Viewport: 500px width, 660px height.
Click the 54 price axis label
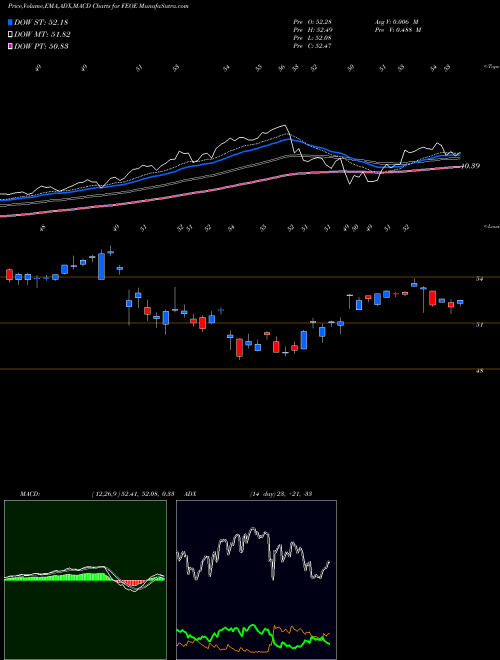click(x=480, y=279)
